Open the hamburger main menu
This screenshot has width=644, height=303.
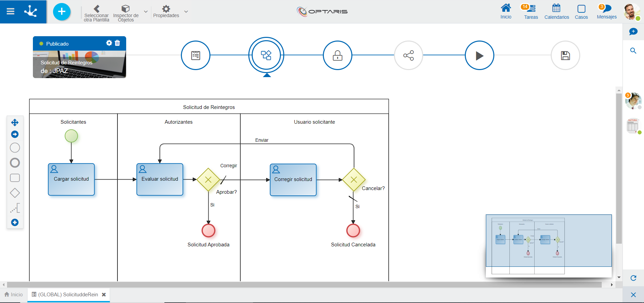10,11
